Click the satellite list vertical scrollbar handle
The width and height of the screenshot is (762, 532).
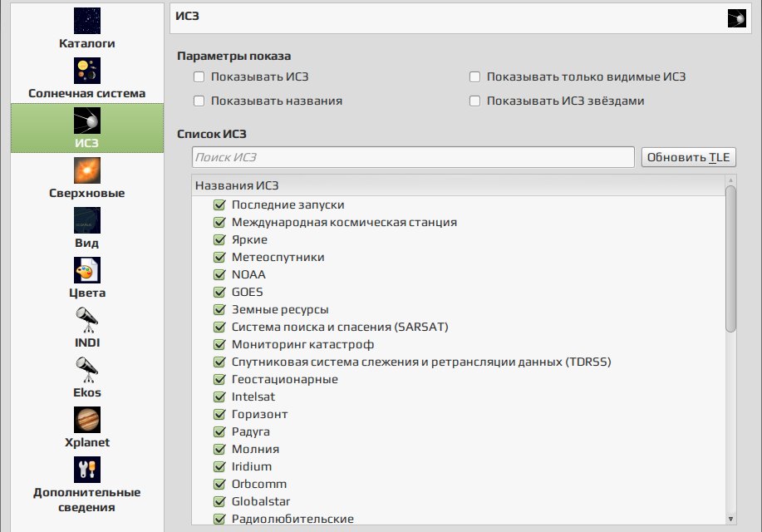[730, 259]
